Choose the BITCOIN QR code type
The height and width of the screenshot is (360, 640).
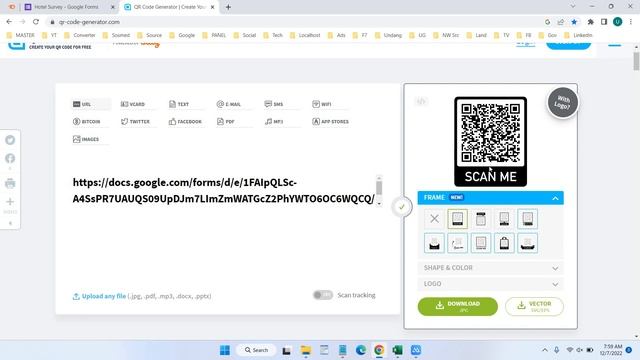click(87, 122)
